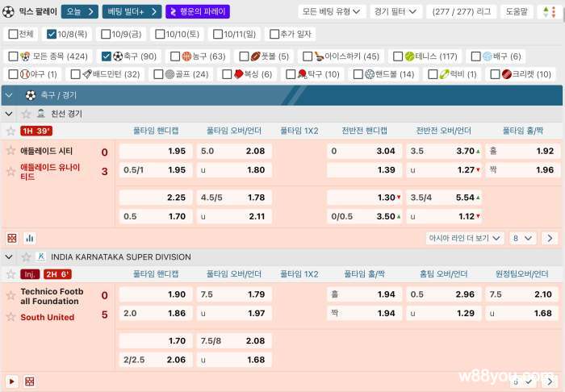Favorite the 친선 경기 league star
This screenshot has height=392, width=565.
[x=26, y=114]
